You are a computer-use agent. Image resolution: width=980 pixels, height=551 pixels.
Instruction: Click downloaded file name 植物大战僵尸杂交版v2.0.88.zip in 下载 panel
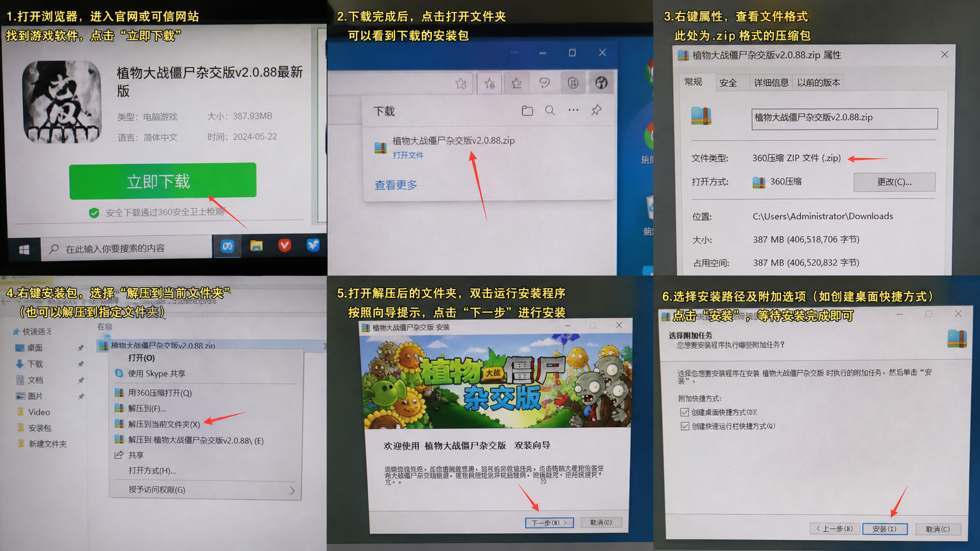tap(454, 140)
